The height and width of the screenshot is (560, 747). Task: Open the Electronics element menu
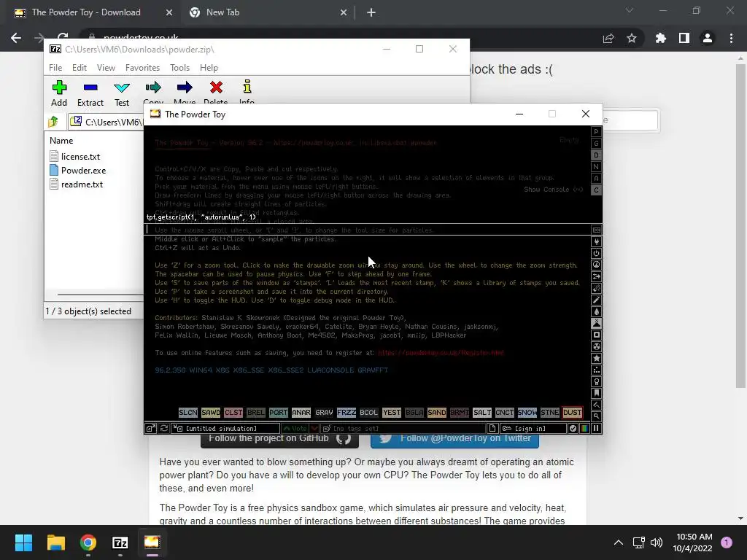tap(596, 242)
